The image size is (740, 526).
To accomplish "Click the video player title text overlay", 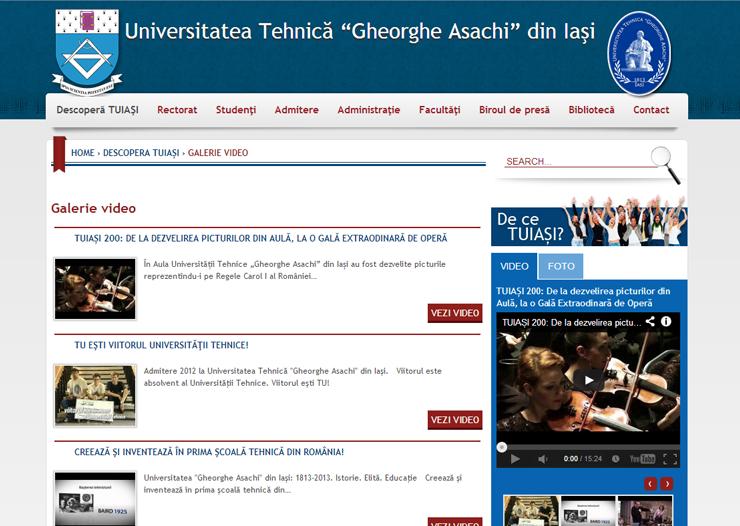I will click(x=572, y=323).
